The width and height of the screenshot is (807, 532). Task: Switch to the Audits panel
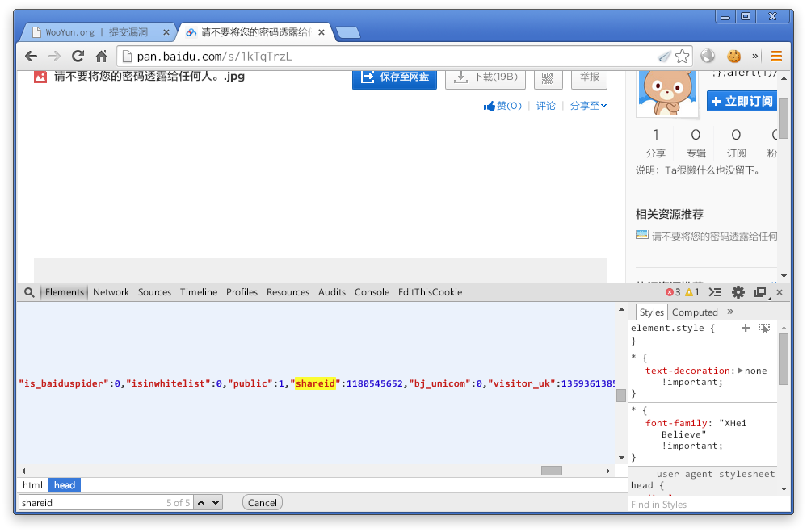(x=332, y=292)
